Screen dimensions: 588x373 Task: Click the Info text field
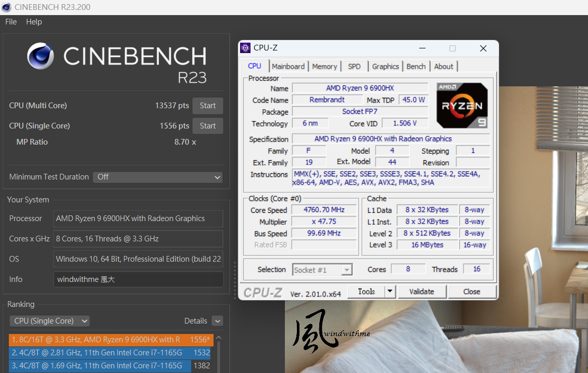point(138,279)
